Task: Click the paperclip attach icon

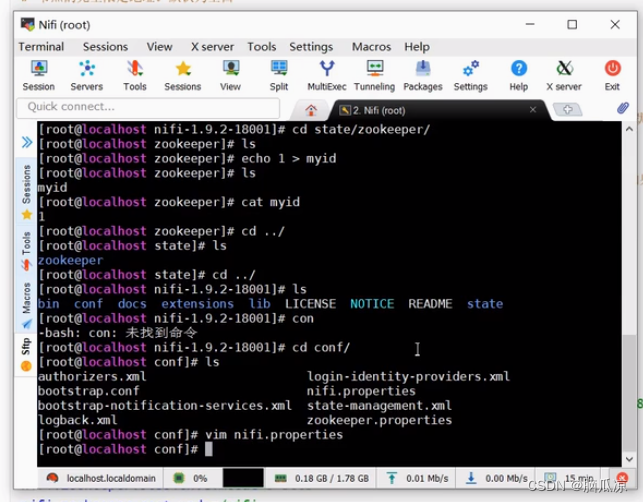Action: pyautogui.click(x=623, y=108)
